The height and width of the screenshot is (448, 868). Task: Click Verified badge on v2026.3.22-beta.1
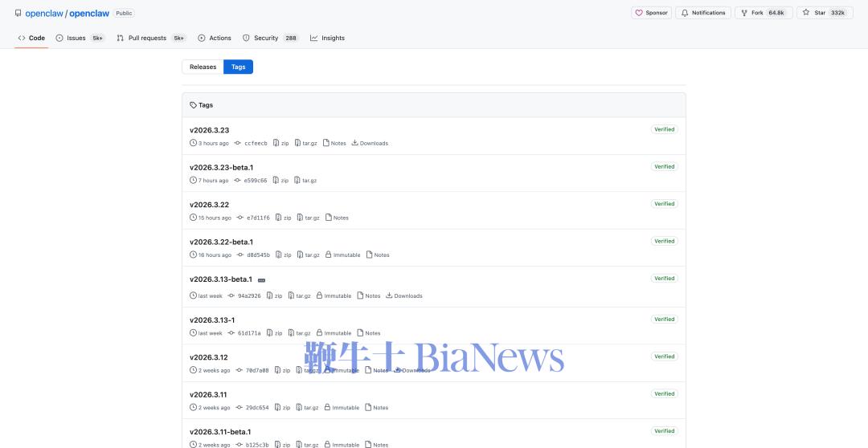[664, 241]
